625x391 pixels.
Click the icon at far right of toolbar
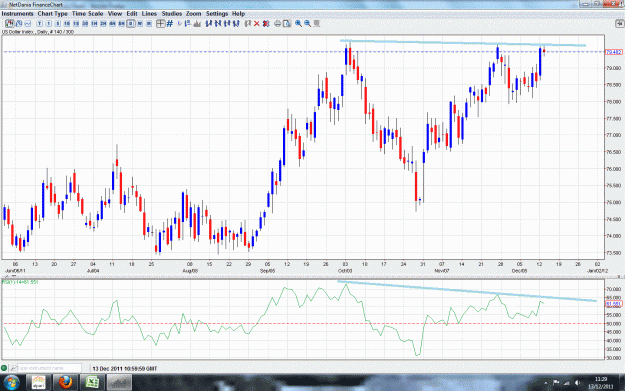coord(619,24)
